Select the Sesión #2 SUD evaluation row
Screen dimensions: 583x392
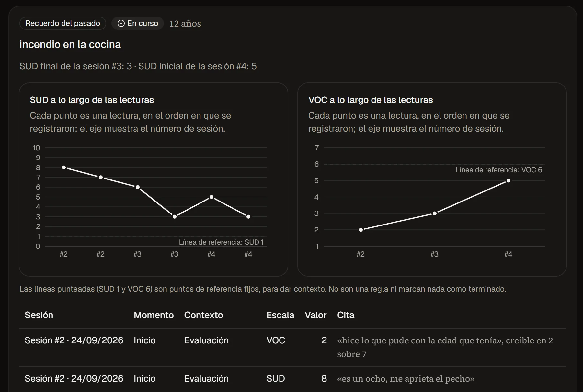tap(293, 378)
